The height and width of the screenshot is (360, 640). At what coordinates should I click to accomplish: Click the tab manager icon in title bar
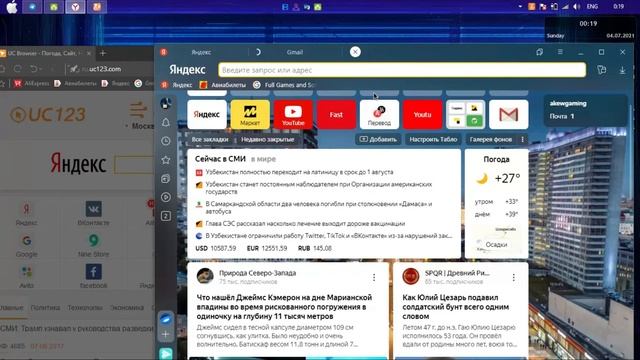point(540,52)
